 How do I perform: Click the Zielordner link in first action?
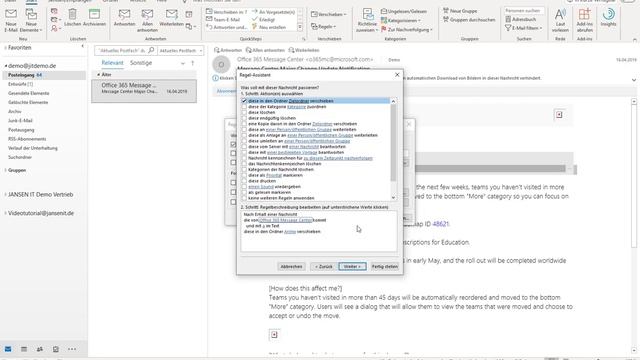point(299,101)
